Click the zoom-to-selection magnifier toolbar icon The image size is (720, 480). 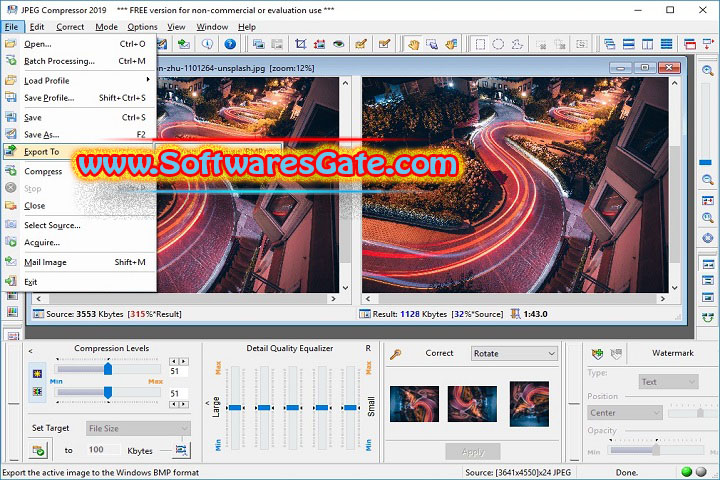click(x=432, y=44)
